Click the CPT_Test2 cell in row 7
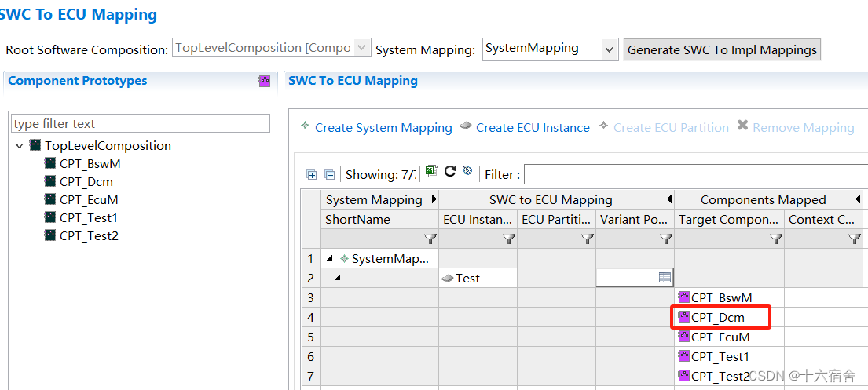 (730, 376)
